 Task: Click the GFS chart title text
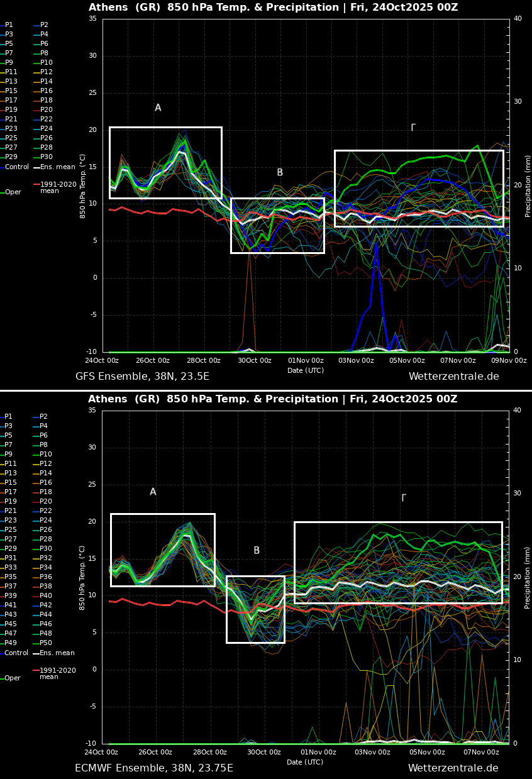(x=273, y=8)
